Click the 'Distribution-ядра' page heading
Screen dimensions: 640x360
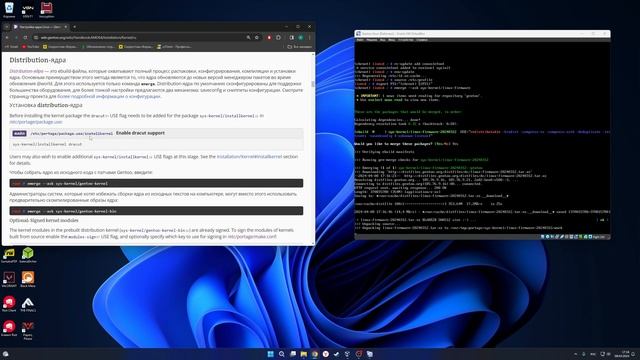(x=38, y=60)
